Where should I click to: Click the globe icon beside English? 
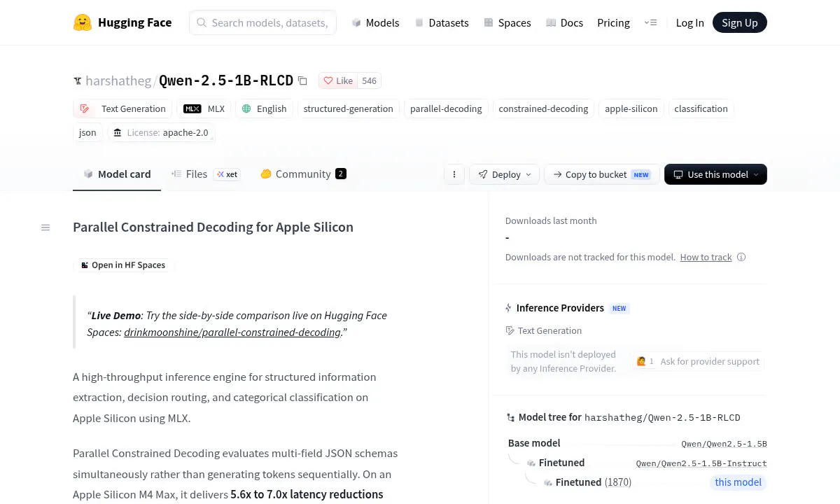click(x=246, y=108)
